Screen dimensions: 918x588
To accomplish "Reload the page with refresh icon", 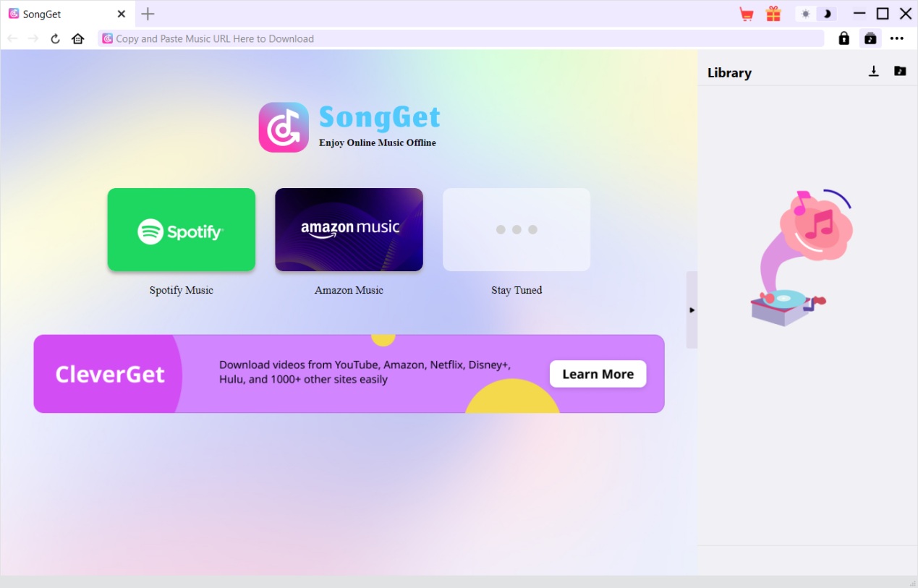I will [55, 39].
